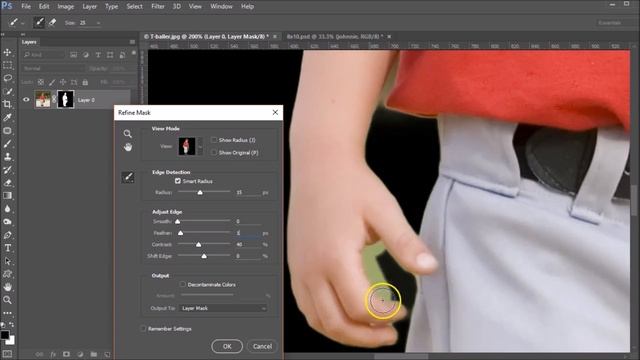Click Zoom tool in Refine Mask dialog
640x360 pixels.
(128, 134)
